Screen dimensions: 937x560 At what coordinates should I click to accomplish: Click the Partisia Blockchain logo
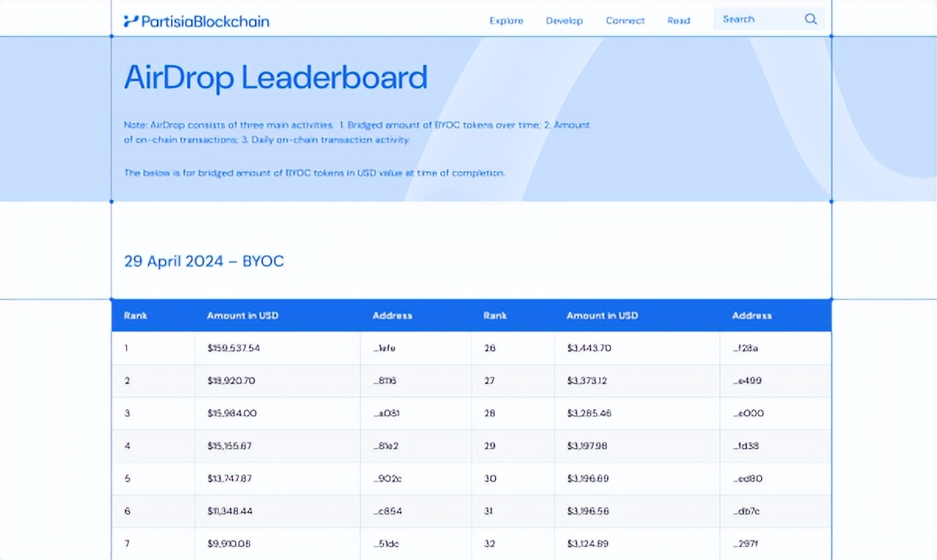coord(197,21)
